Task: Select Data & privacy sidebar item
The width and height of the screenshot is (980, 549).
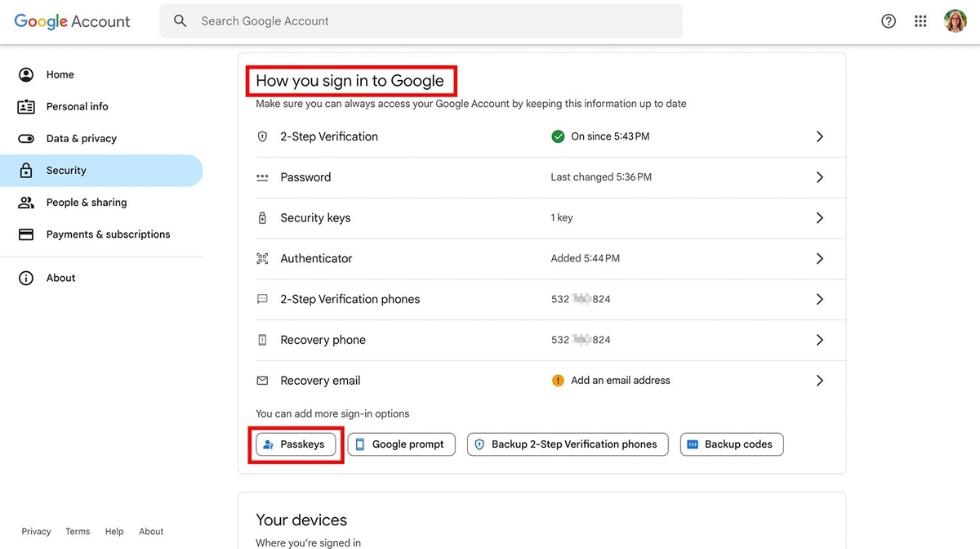Action: pos(81,138)
